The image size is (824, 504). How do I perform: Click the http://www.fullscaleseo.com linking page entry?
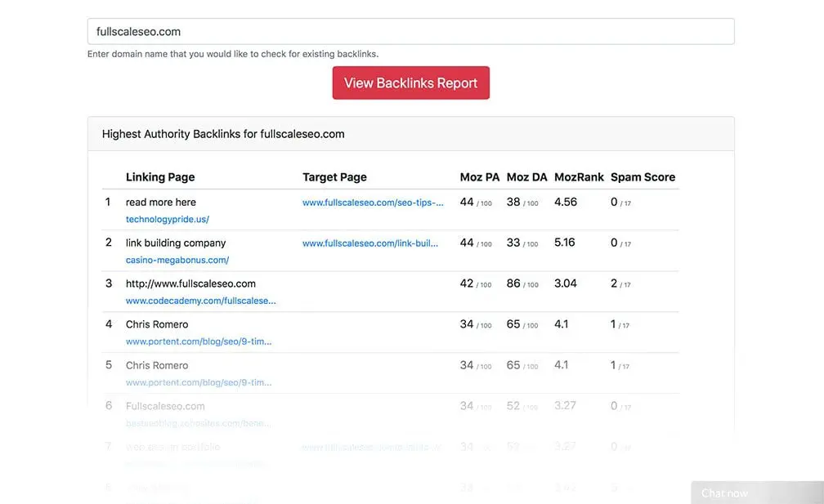click(x=190, y=283)
